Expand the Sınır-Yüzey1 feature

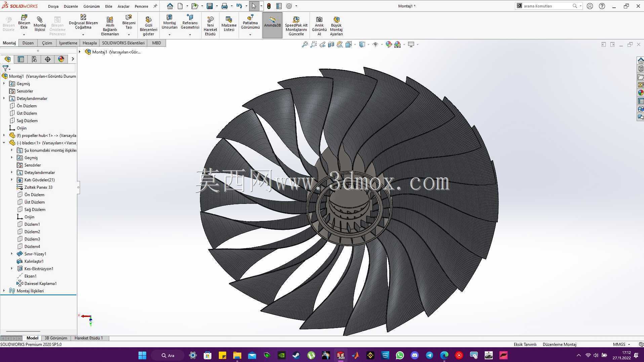(x=12, y=254)
